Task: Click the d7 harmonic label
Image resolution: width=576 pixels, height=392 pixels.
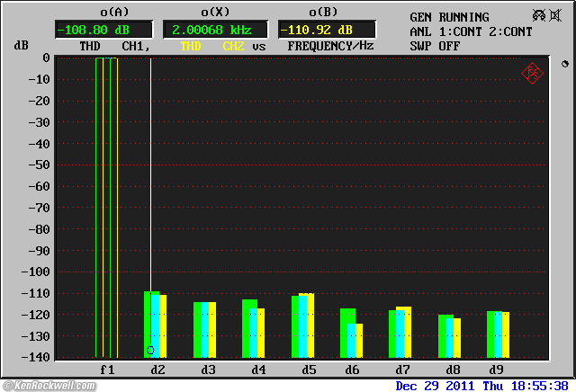Action: pyautogui.click(x=402, y=370)
